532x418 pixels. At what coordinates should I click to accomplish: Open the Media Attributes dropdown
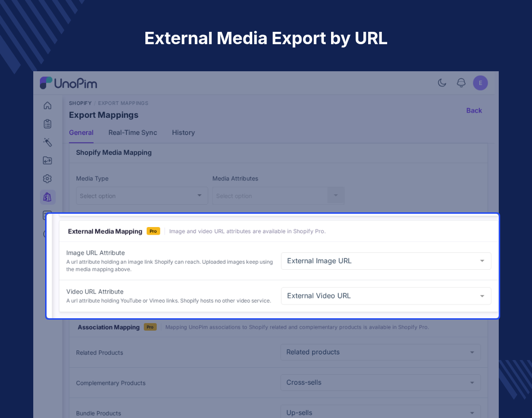click(278, 196)
